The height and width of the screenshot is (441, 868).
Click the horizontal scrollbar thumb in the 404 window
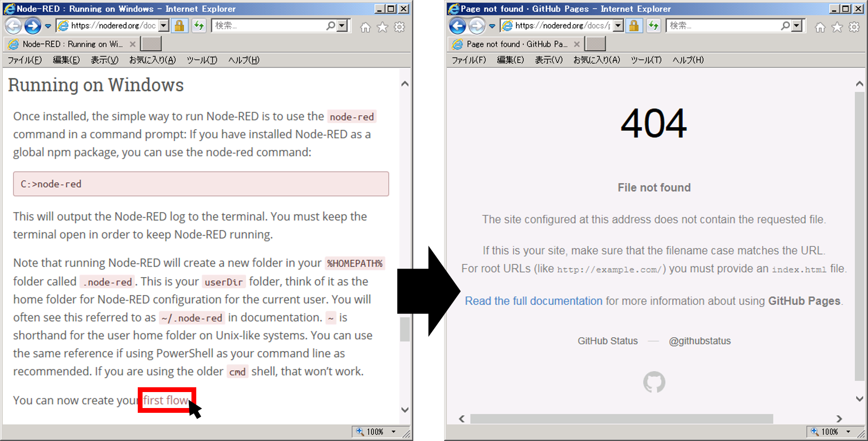click(x=621, y=419)
